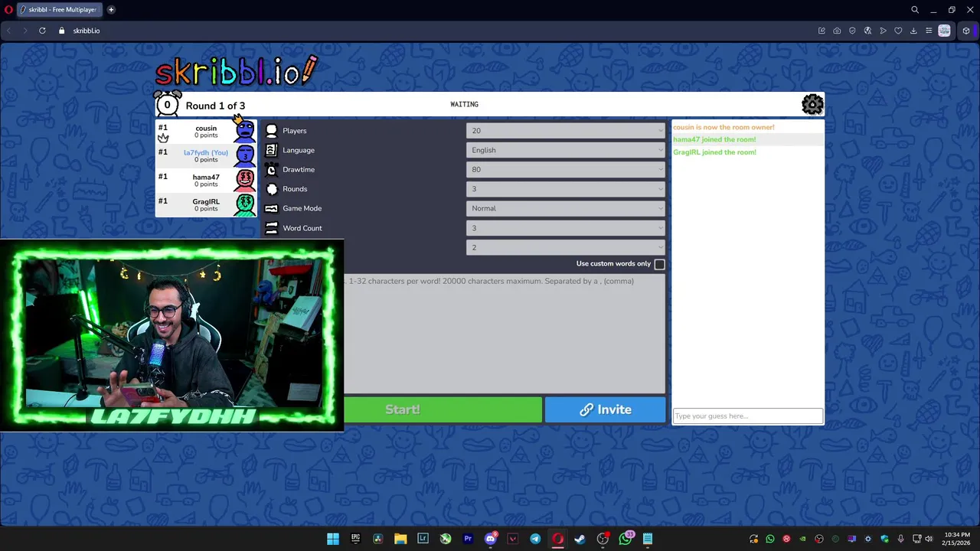The width and height of the screenshot is (980, 551).
Task: Click GragIRL's green avatar
Action: (x=245, y=205)
